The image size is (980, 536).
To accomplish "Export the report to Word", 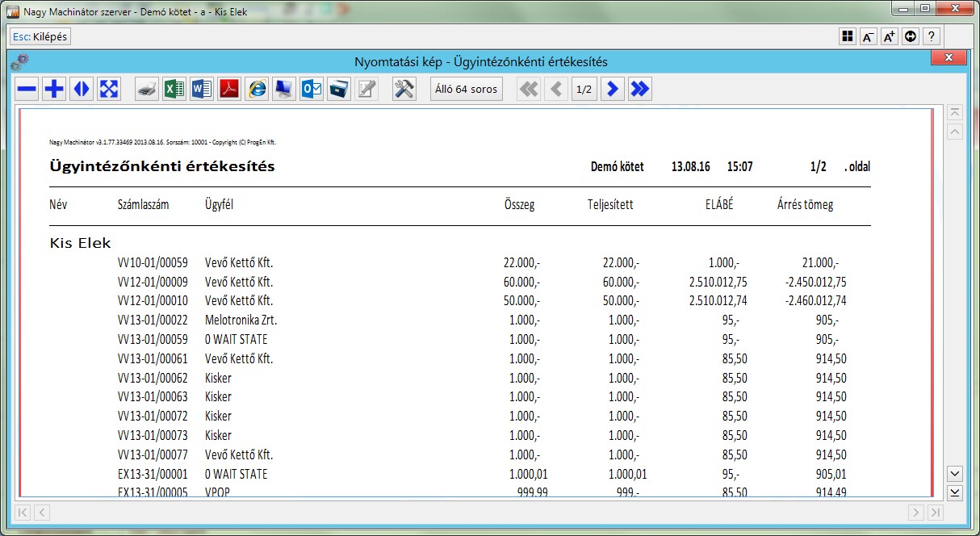I will (201, 90).
